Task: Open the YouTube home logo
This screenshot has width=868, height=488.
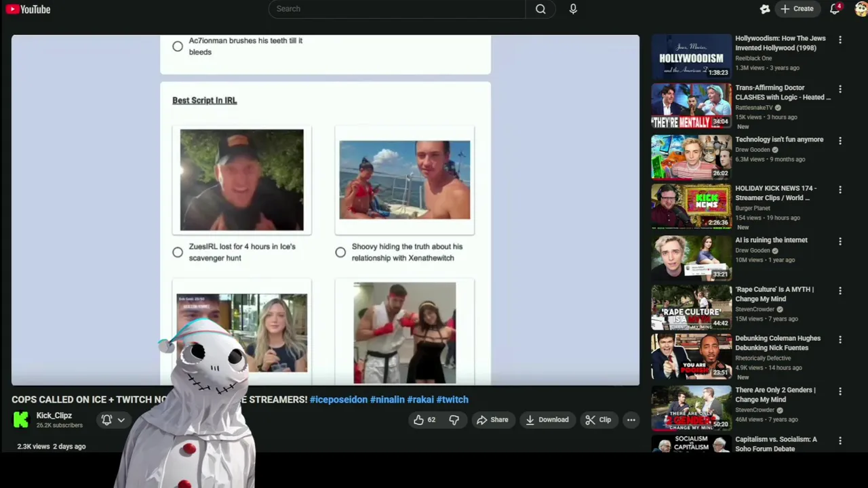Action: coord(28,9)
